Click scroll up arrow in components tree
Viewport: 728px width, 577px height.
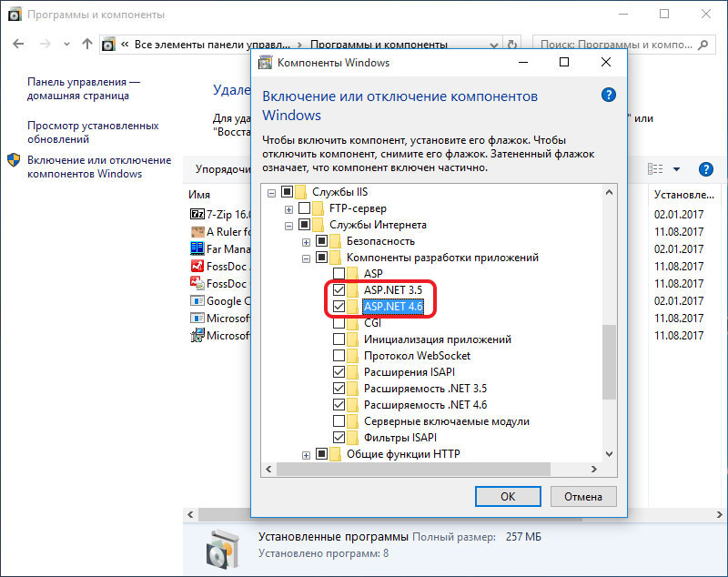point(609,192)
